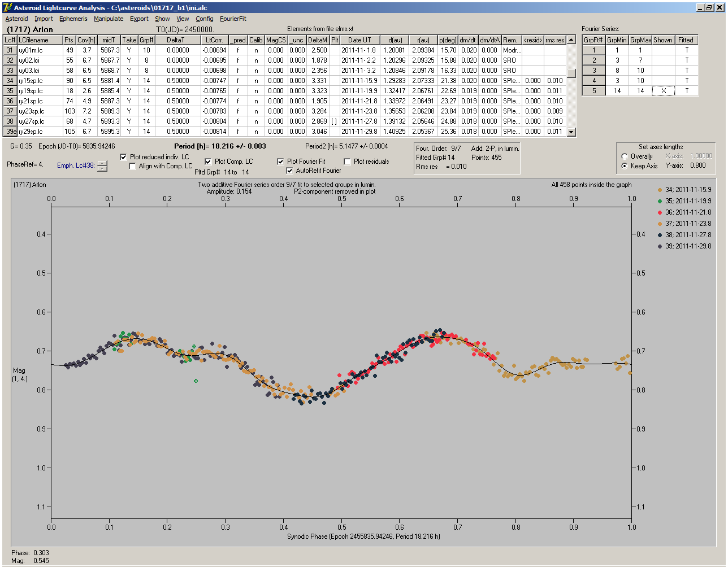Click the application icon in title bar
Image resolution: width=728 pixels, height=567 pixels.
click(8, 7)
